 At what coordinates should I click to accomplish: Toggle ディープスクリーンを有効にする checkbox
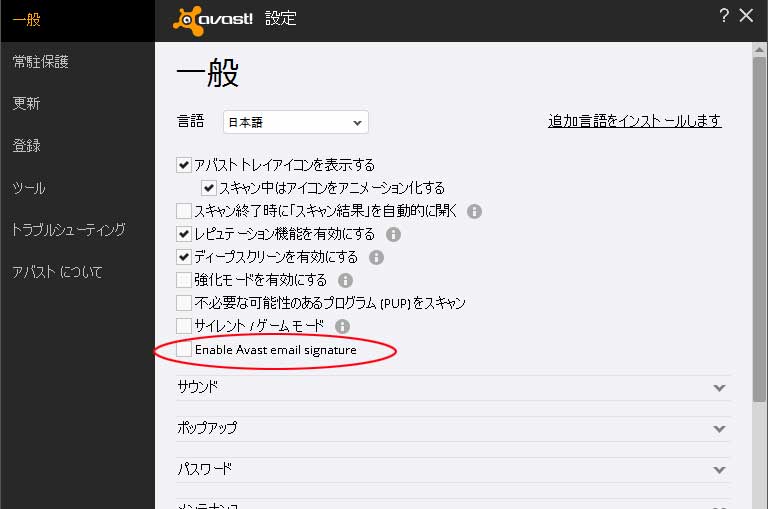pyautogui.click(x=184, y=257)
